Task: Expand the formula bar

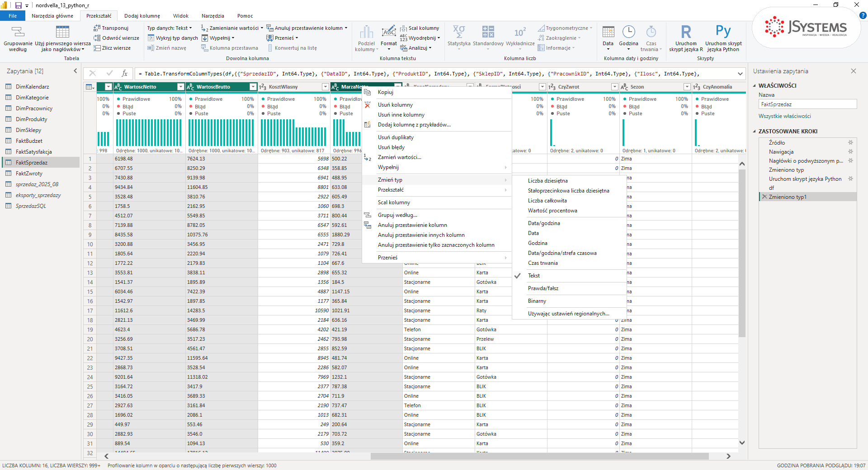Action: pos(740,74)
